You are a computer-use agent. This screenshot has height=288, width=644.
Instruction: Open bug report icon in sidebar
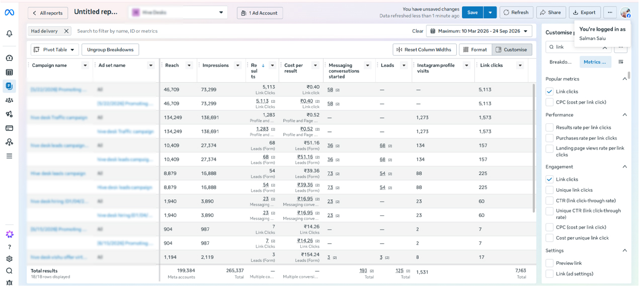tap(9, 282)
